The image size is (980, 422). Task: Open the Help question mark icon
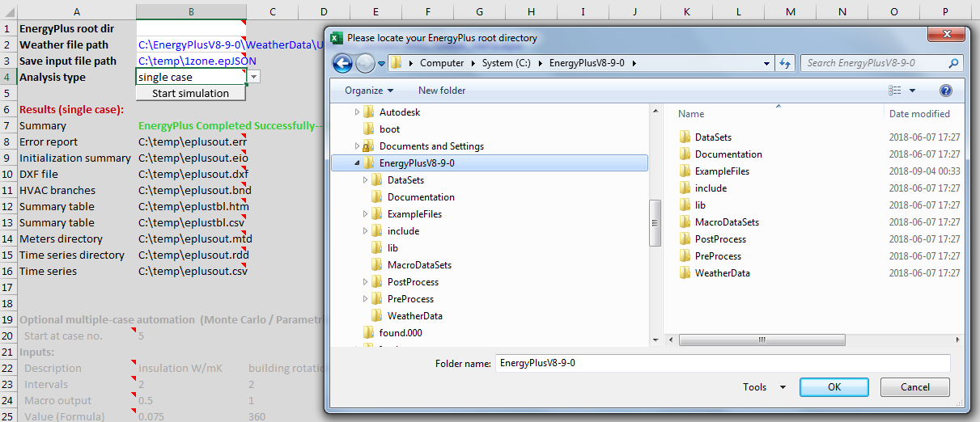[x=946, y=91]
